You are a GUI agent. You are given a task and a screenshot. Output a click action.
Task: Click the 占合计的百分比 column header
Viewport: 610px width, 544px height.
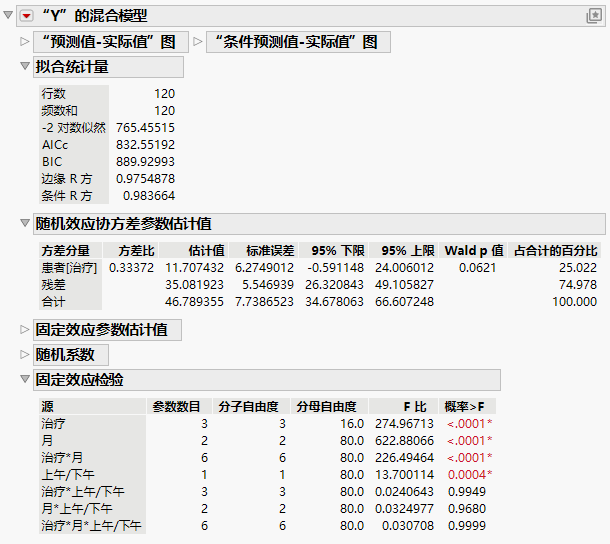tap(556, 251)
